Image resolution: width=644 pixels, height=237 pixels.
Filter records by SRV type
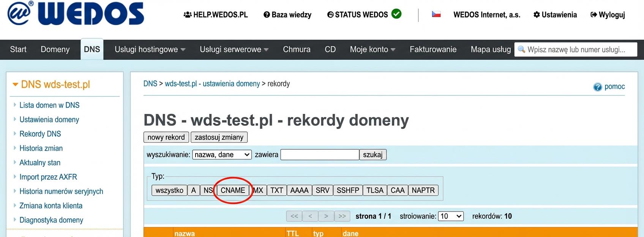click(x=323, y=190)
